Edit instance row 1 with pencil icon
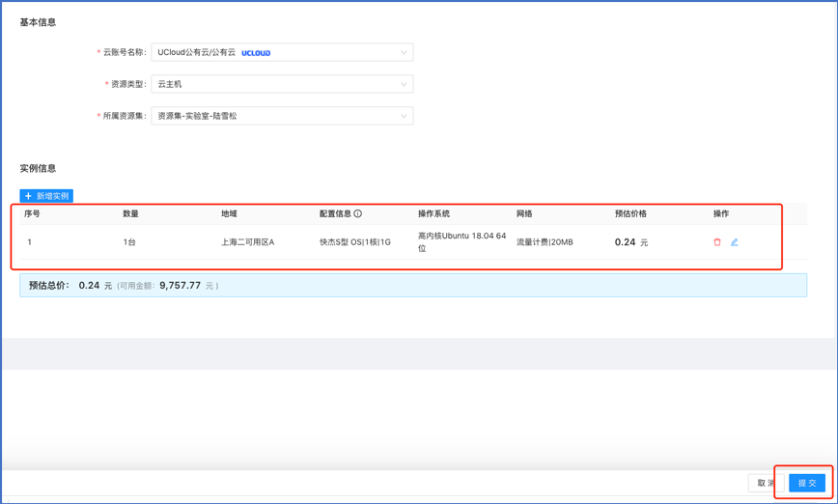The image size is (838, 504). 735,242
